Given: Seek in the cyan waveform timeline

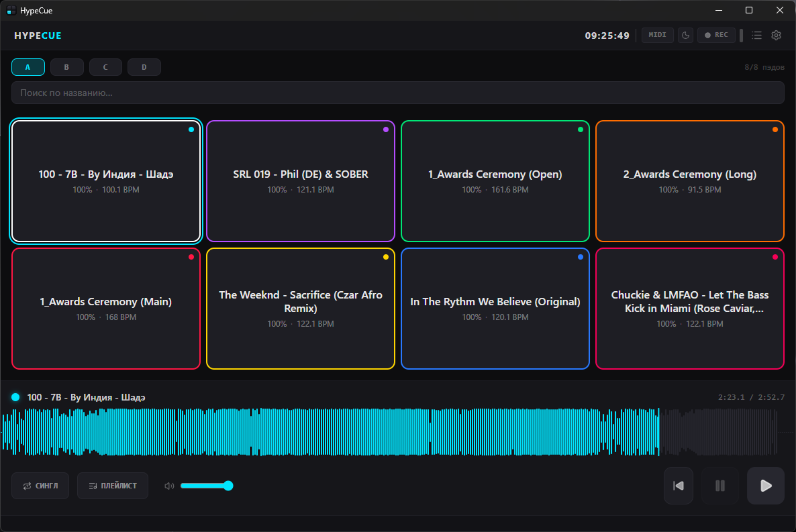Looking at the screenshot, I should point(330,432).
